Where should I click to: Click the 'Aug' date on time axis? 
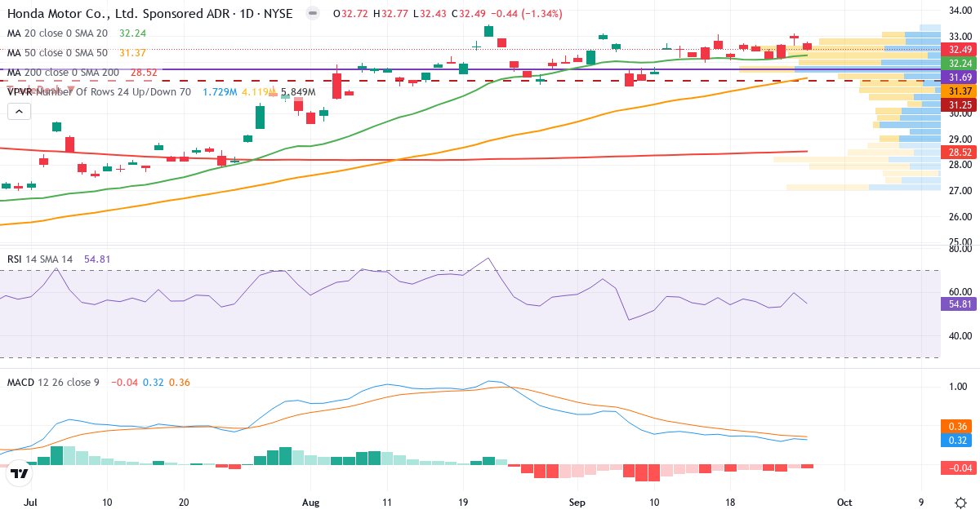(311, 503)
